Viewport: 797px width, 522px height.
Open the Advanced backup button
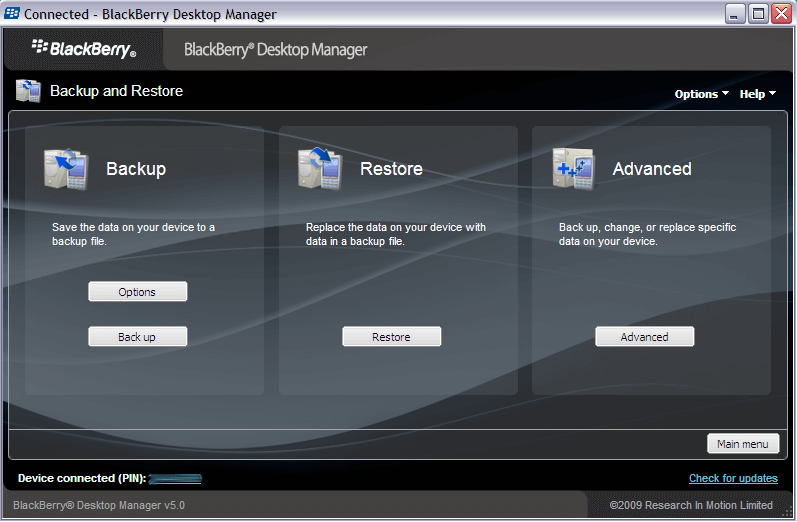[x=645, y=336]
